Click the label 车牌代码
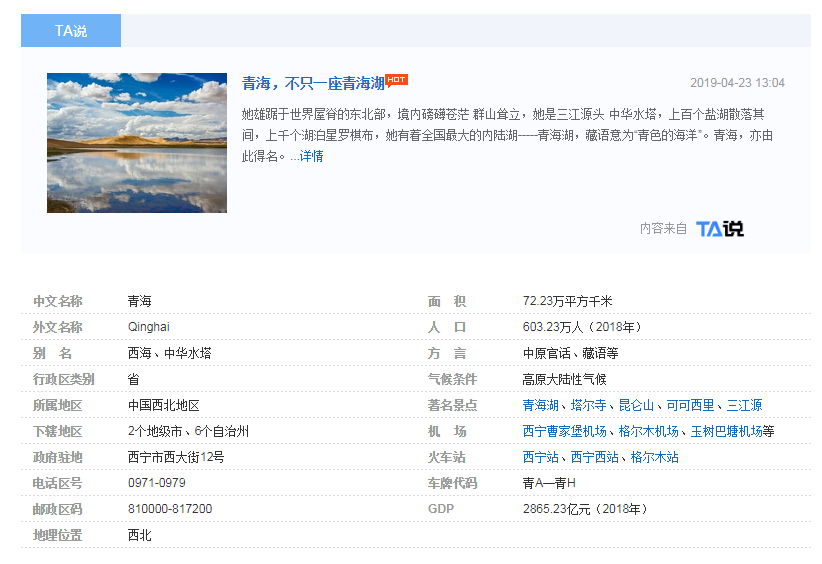 point(452,483)
